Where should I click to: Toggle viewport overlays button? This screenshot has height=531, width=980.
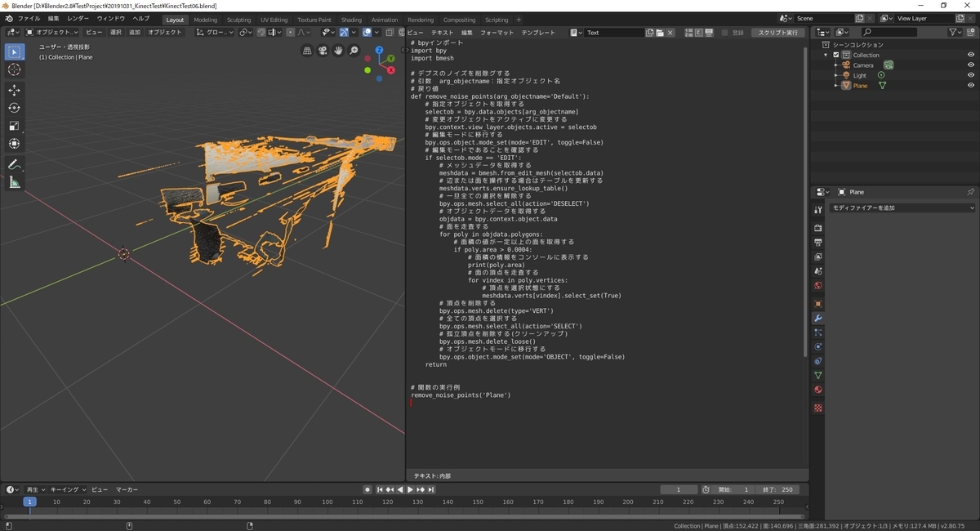click(367, 33)
